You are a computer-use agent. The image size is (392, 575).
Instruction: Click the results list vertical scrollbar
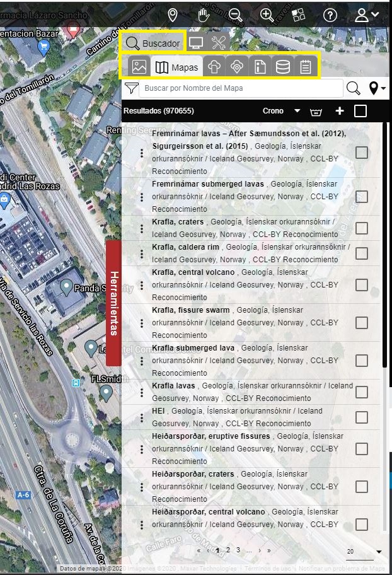point(384,245)
